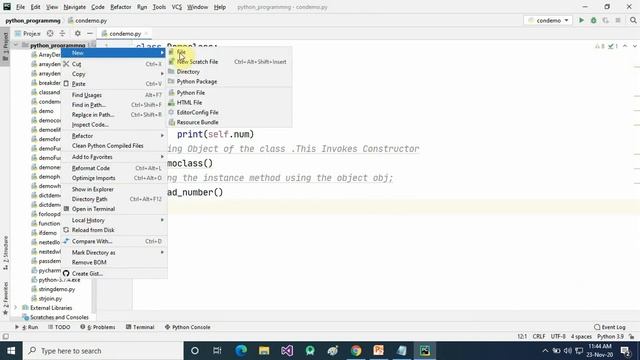
Task: Click Cut in the context menu
Action: pos(114,64)
